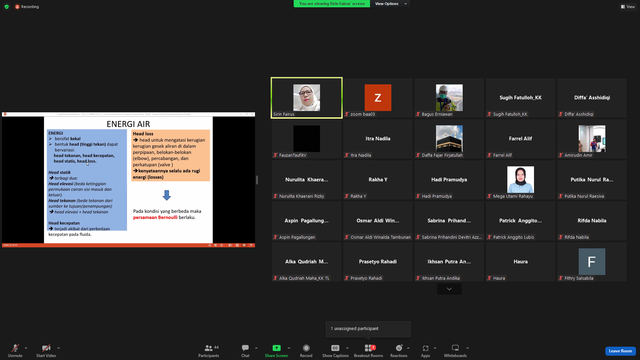
Task: Select Putika Nurul Raesiva participant tile
Action: pos(592,180)
